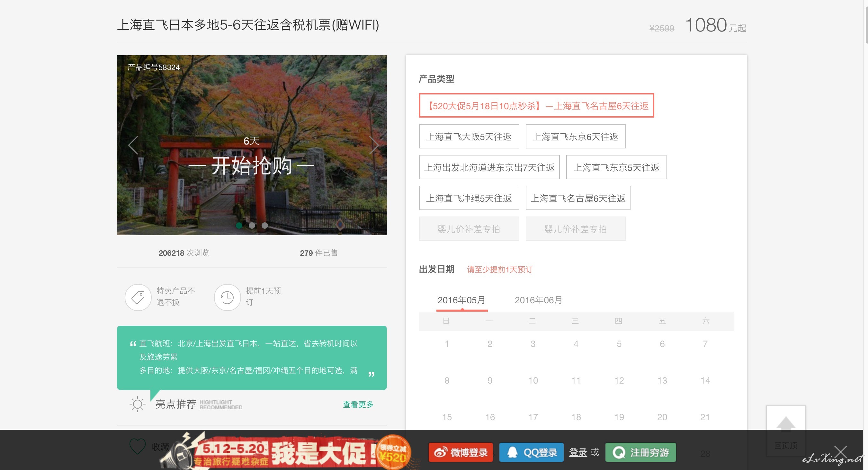Pick calendar date 10
The width and height of the screenshot is (868, 470).
tap(533, 380)
